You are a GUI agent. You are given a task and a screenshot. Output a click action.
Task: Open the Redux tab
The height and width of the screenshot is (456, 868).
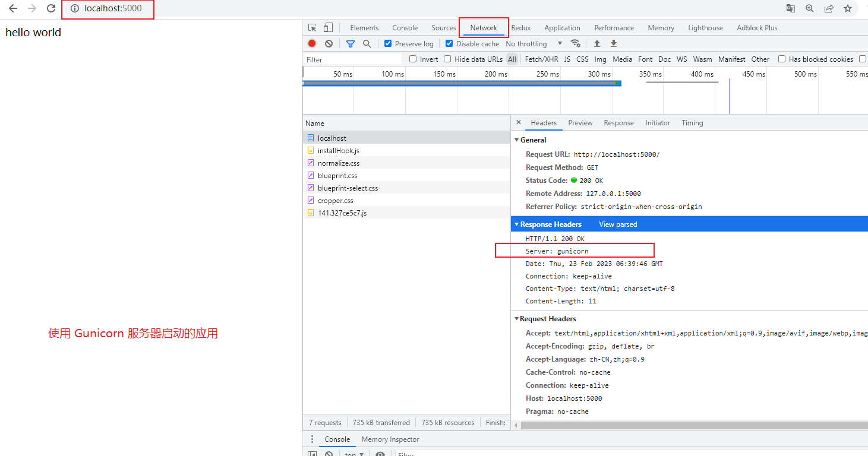tap(521, 28)
